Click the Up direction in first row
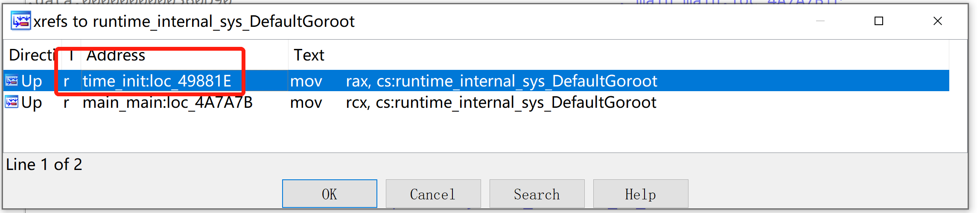Image resolution: width=980 pixels, height=213 pixels. [x=32, y=81]
